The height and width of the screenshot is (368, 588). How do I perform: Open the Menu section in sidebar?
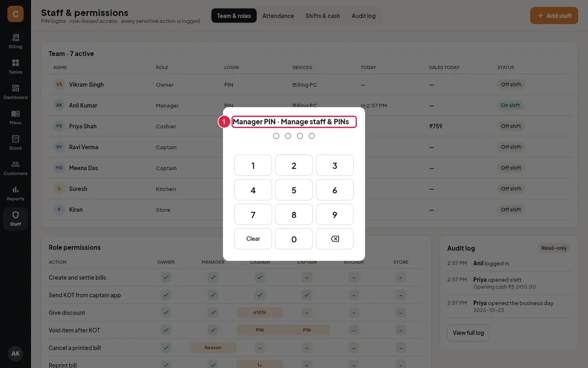[x=16, y=118]
